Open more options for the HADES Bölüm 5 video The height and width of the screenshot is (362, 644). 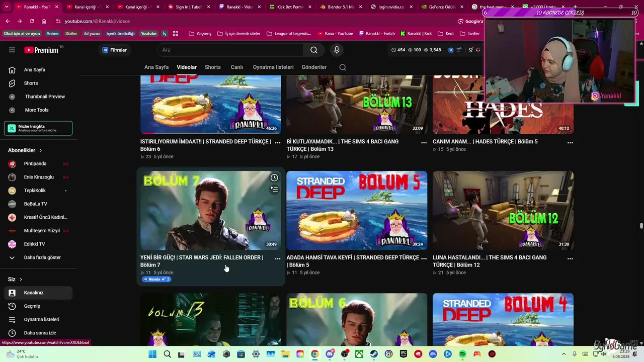point(570,143)
